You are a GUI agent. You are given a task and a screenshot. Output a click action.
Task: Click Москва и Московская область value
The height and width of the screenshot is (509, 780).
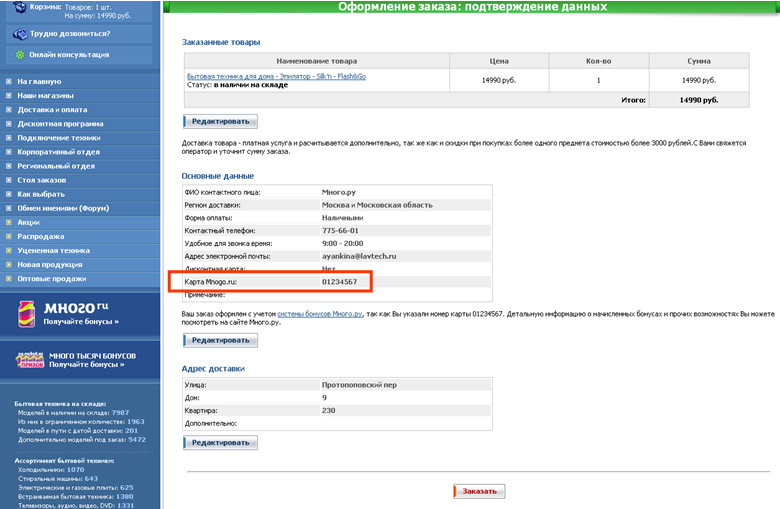377,205
